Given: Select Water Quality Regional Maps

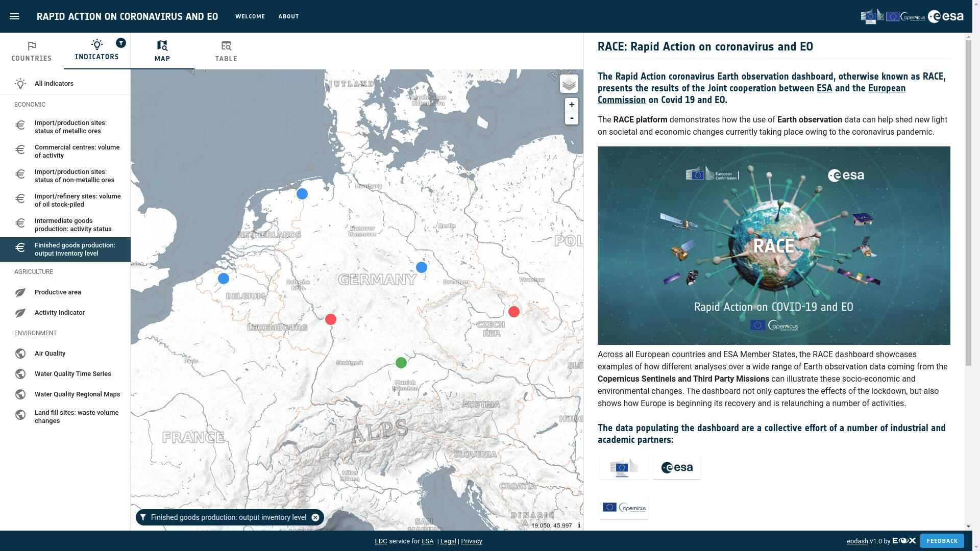Looking at the screenshot, I should pyautogui.click(x=65, y=394).
